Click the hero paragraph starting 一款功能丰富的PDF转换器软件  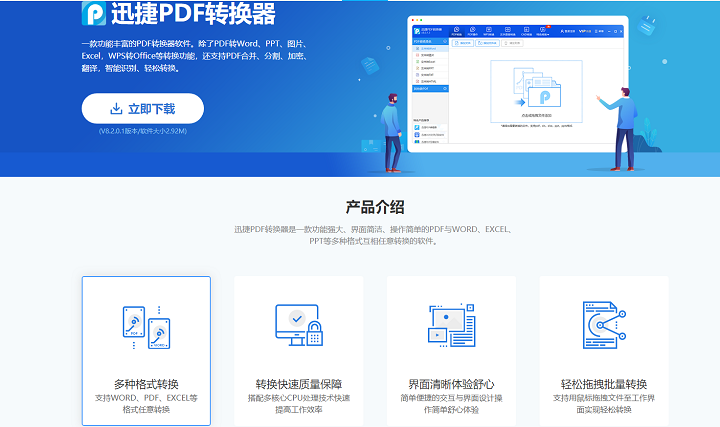195,56
